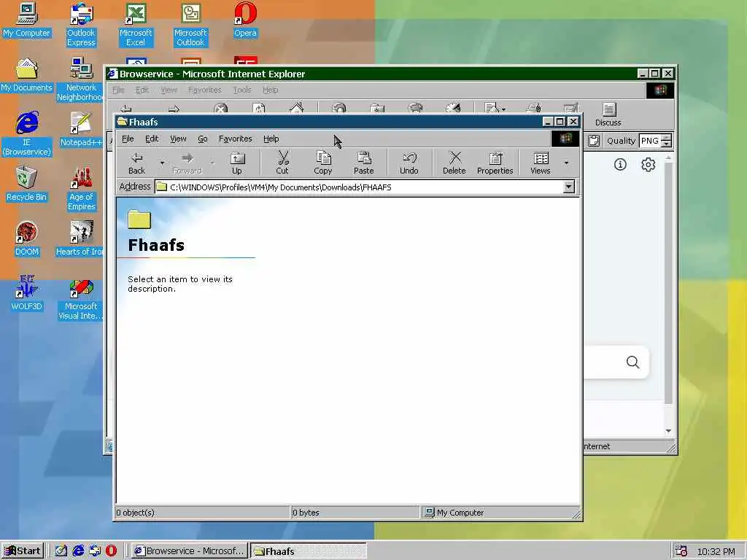Viewport: 747px width, 560px height.
Task: Launch Outlook Express from quick launch
Action: (95, 551)
